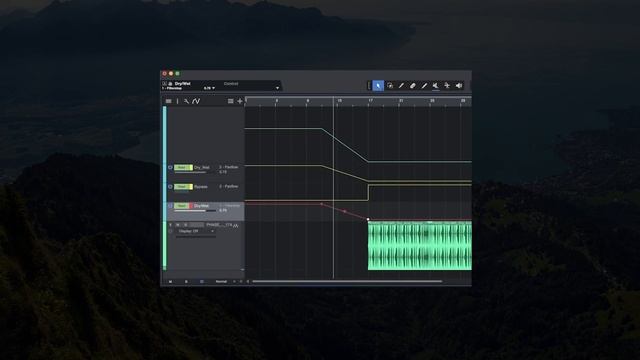Image resolution: width=640 pixels, height=360 pixels.
Task: Toggle Read mode on Dry_Wet Pastbox lane
Action: pyautogui.click(x=181, y=167)
